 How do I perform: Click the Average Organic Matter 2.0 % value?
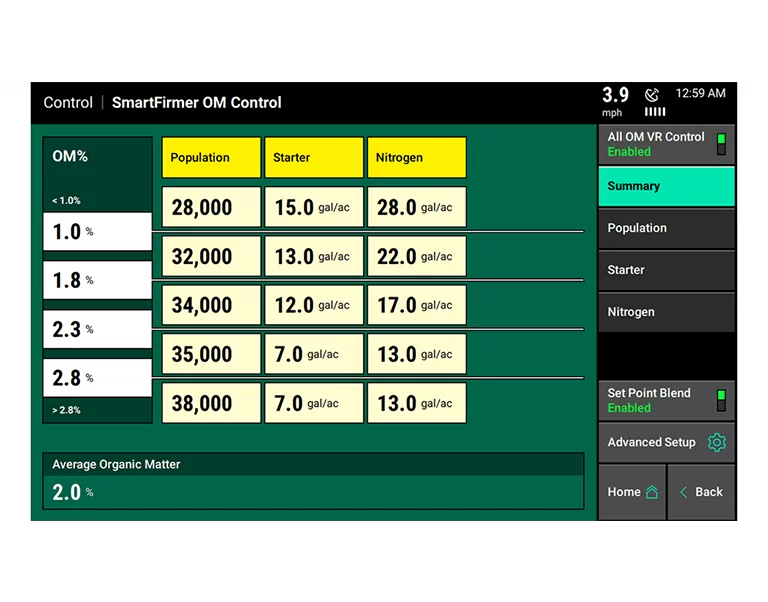click(73, 492)
